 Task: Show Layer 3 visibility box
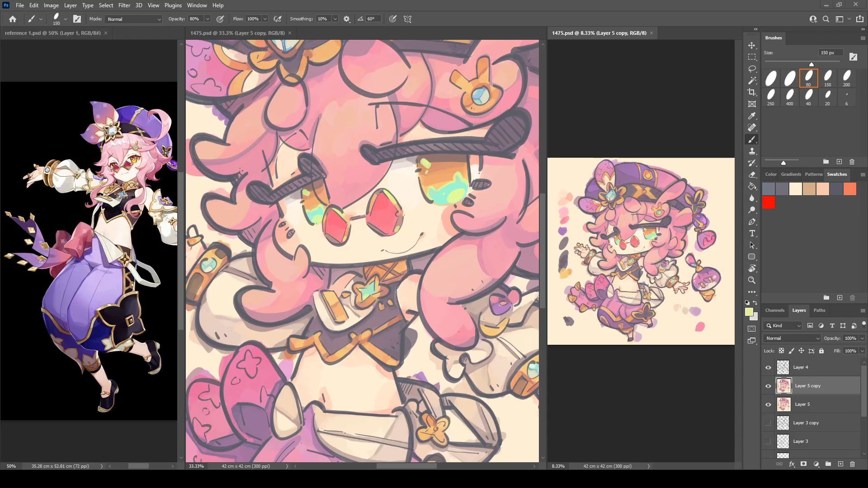pyautogui.click(x=768, y=441)
